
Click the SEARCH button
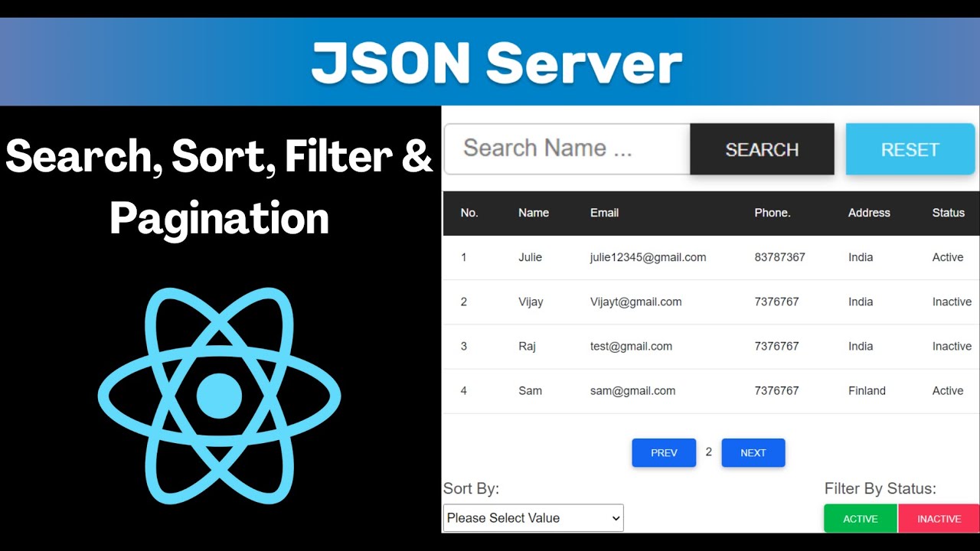pos(762,149)
